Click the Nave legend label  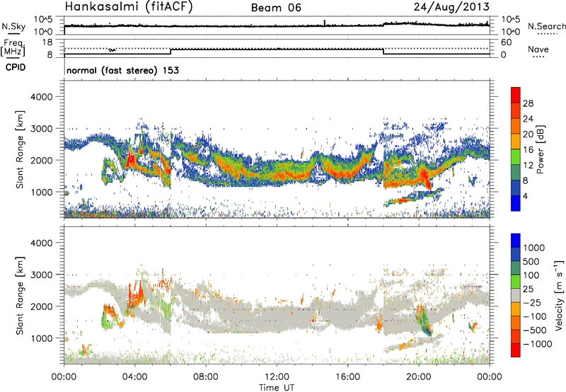[538, 49]
